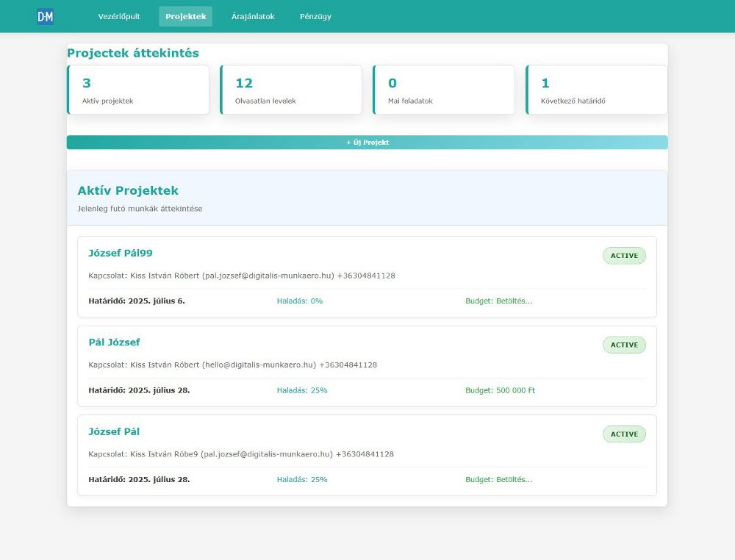Click contact line with hello@digitalis-munkaero.hu
Viewport: 735px width, 560px height.
pos(232,365)
